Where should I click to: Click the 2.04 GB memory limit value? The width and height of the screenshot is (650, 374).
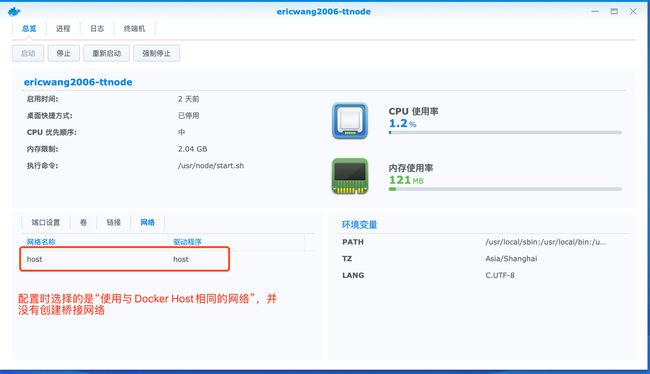tap(192, 149)
